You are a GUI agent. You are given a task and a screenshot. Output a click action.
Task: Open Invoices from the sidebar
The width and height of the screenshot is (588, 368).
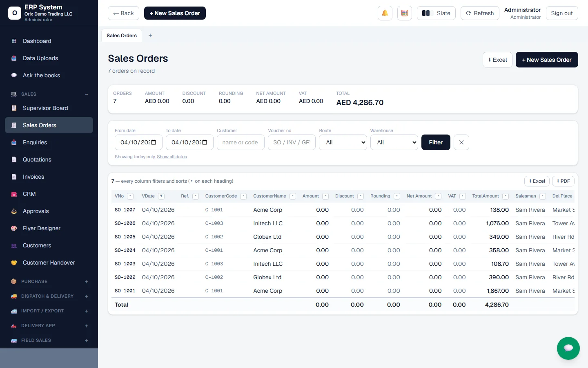[x=49, y=177]
